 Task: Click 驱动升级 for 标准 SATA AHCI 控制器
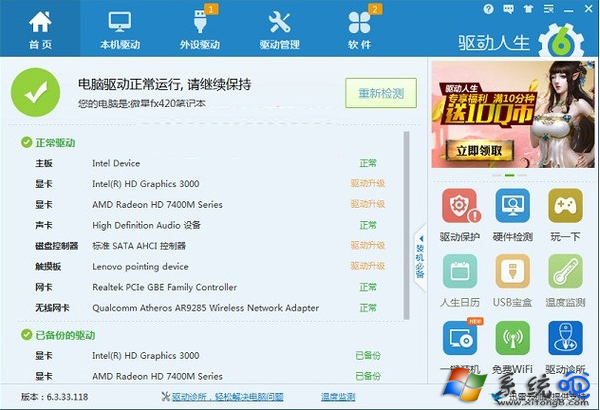368,245
